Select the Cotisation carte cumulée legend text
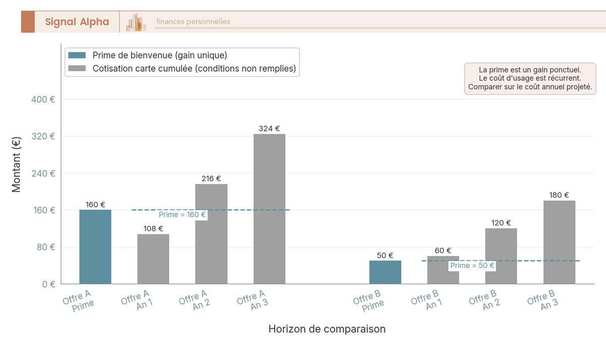Screen dimensions: 606x364 194,68
